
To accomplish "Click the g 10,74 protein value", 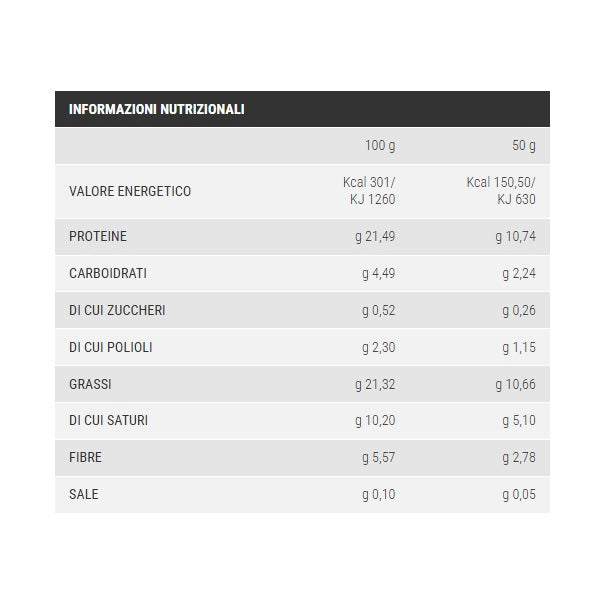I will (x=516, y=237).
